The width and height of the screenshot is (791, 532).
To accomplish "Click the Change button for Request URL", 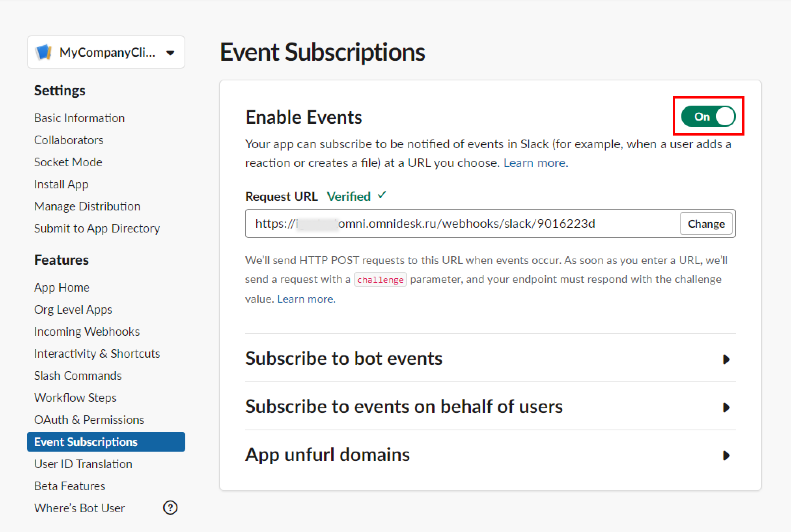I will click(x=706, y=224).
